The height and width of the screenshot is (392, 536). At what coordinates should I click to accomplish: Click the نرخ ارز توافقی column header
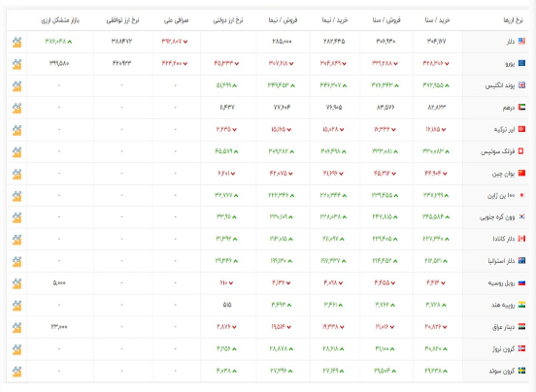(122, 20)
